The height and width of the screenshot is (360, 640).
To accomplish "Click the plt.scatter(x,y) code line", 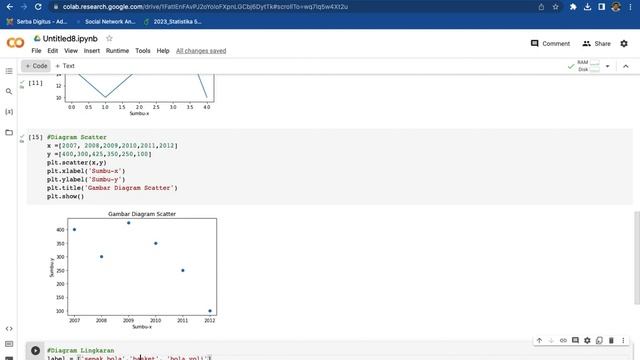I will [77, 162].
